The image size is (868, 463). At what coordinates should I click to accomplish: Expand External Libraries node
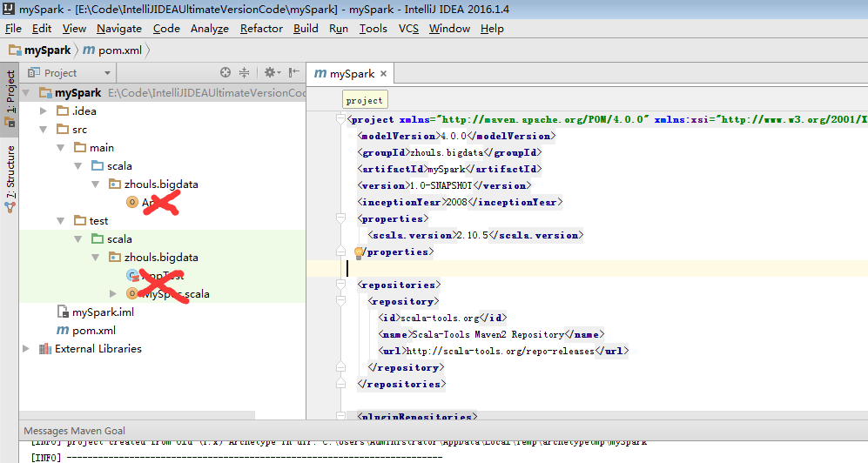(x=25, y=348)
